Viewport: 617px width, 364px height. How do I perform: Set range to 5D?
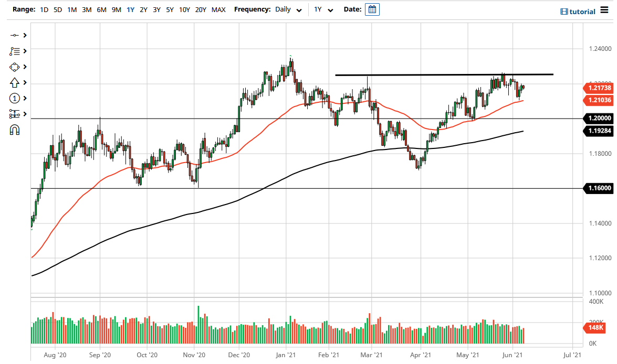[x=58, y=9]
